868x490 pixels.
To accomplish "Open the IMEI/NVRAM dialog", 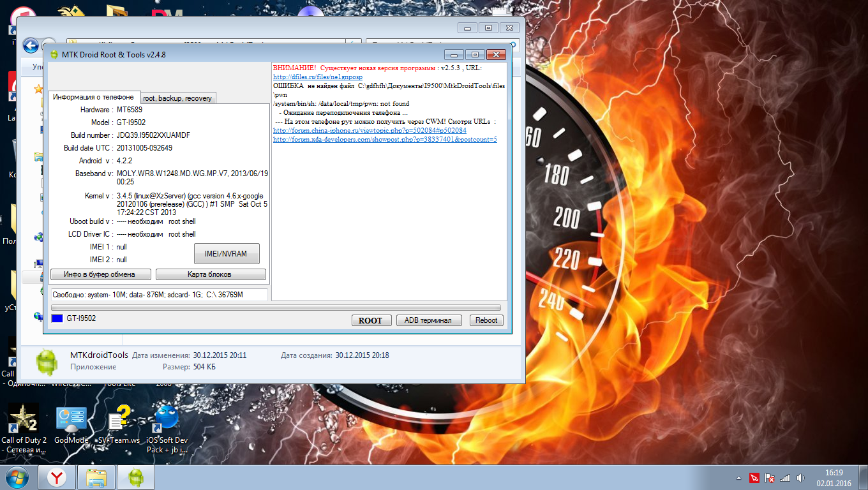I will point(227,253).
